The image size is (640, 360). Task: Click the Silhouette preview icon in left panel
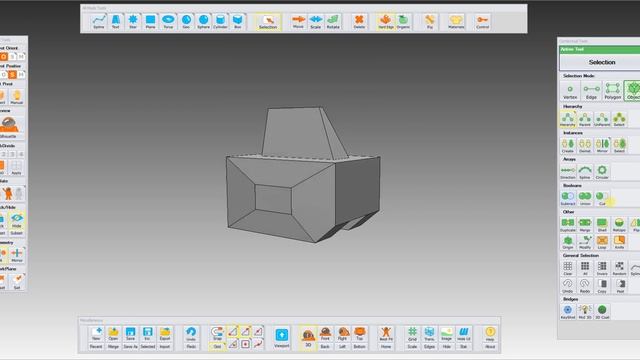pyautogui.click(x=9, y=127)
